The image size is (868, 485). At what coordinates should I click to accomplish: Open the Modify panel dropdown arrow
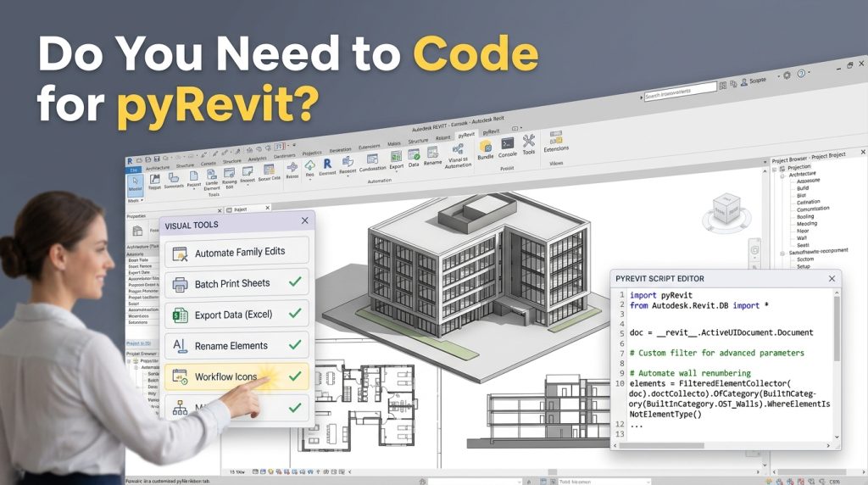pos(142,200)
